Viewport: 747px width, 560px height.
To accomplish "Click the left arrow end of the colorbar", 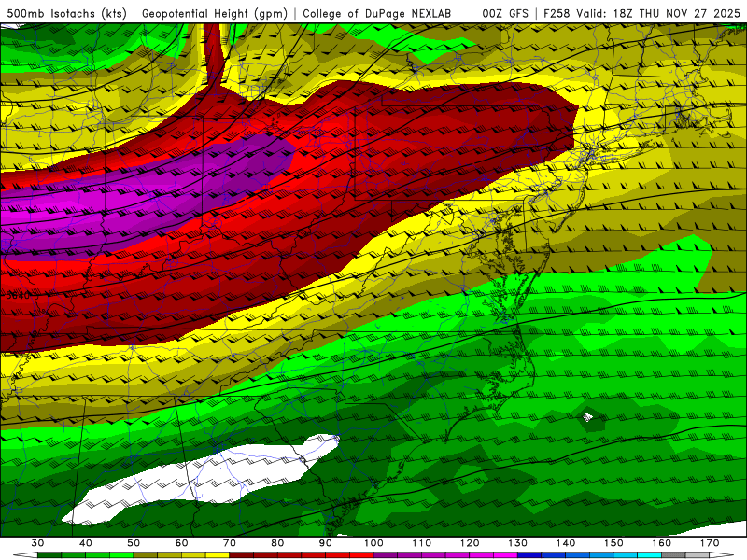I will coord(25,555).
